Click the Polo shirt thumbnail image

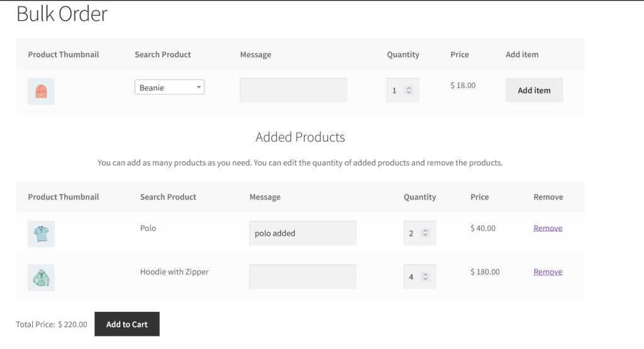coord(41,233)
